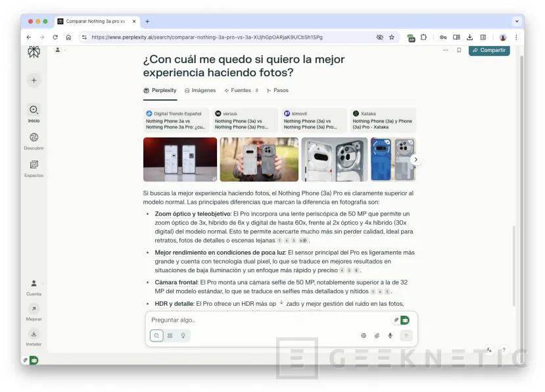Screen dimensions: 545x392
Task: Open kimovil source card
Action: [x=314, y=120]
